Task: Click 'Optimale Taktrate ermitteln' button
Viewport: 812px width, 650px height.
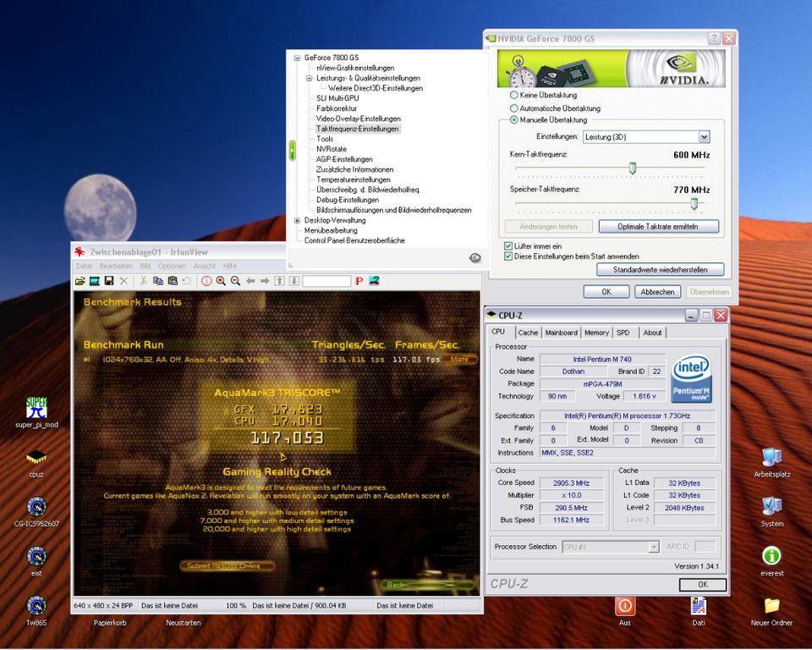Action: [658, 227]
